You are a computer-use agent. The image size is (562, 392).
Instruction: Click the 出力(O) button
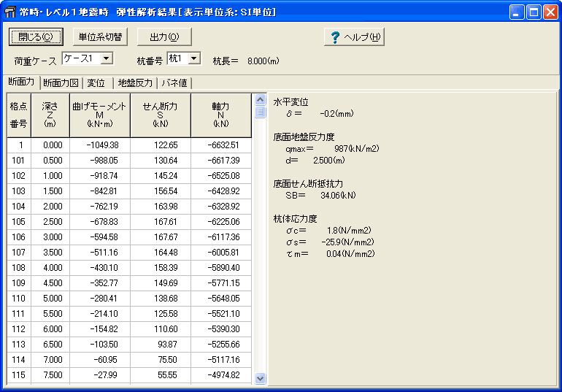164,37
